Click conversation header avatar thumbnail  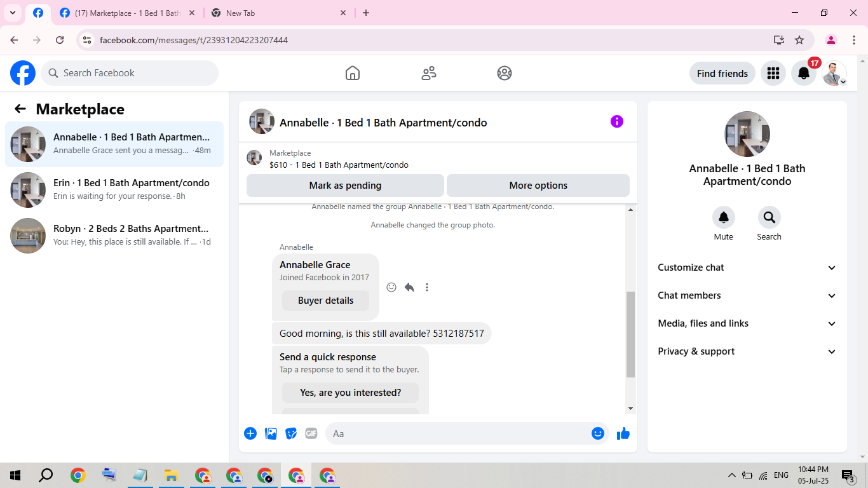(262, 121)
